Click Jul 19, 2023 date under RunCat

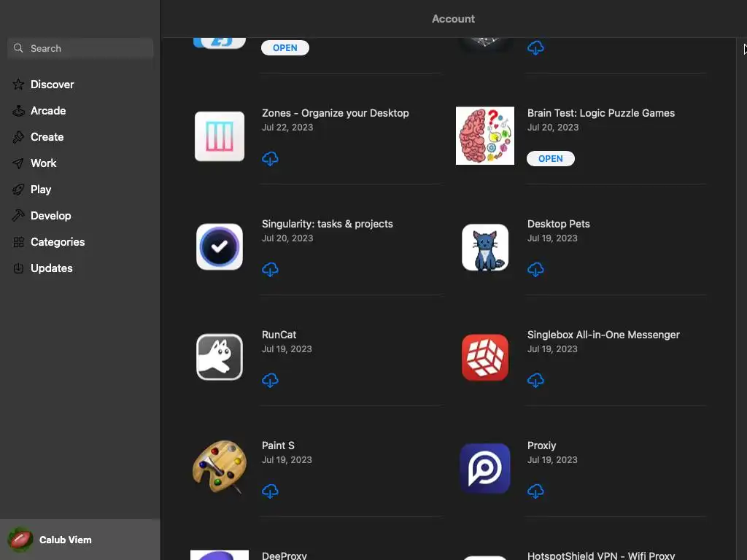pos(287,349)
